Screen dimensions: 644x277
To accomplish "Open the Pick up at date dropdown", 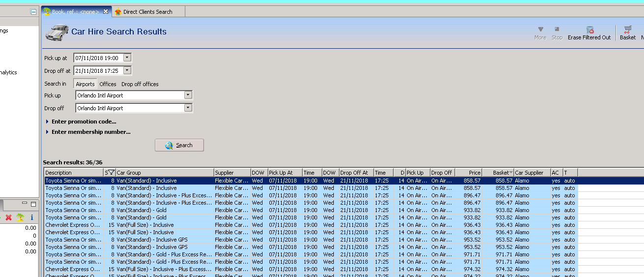I will pyautogui.click(x=127, y=58).
